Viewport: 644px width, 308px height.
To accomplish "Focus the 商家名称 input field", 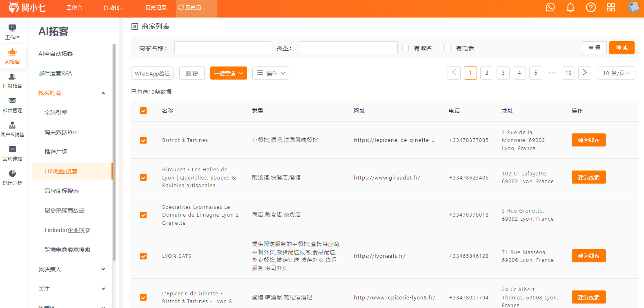I will coord(223,48).
